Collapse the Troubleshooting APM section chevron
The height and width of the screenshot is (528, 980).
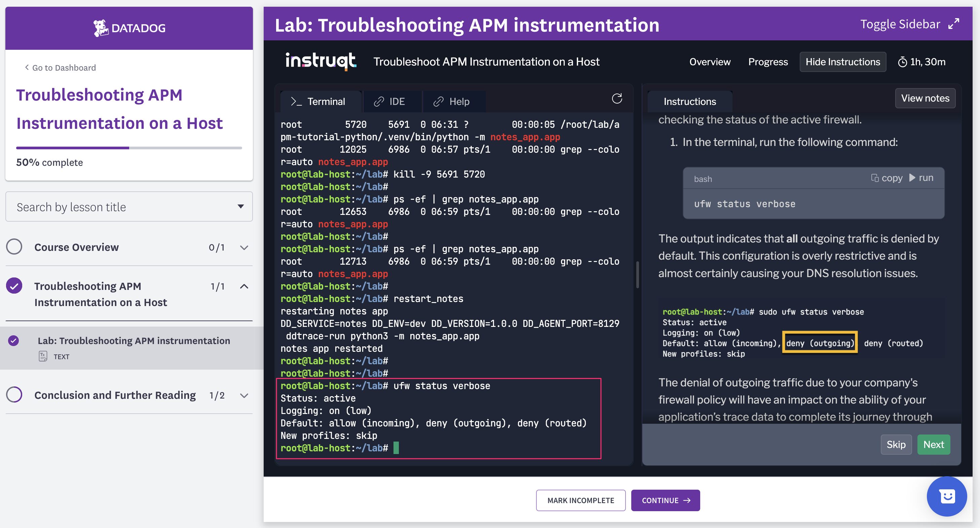(244, 286)
